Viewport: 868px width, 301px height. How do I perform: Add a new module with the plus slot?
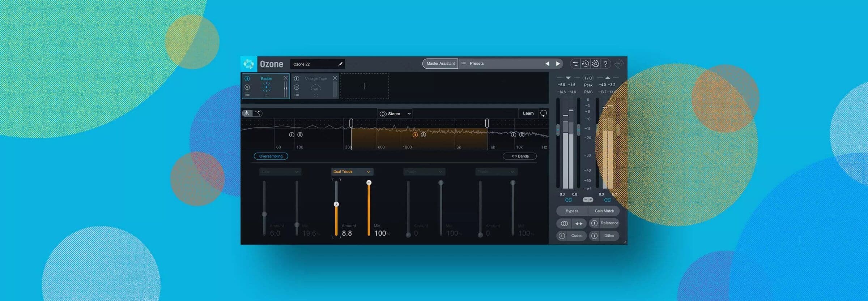[x=365, y=86]
